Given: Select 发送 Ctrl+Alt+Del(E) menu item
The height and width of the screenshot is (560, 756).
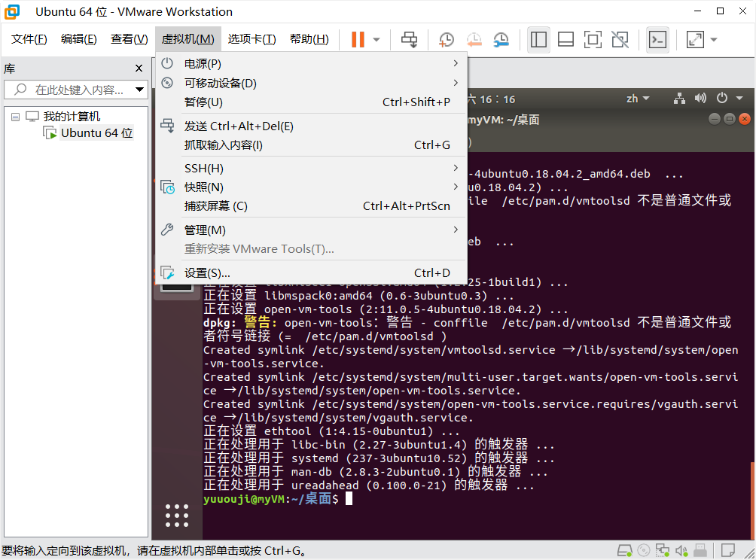Looking at the screenshot, I should [311, 126].
